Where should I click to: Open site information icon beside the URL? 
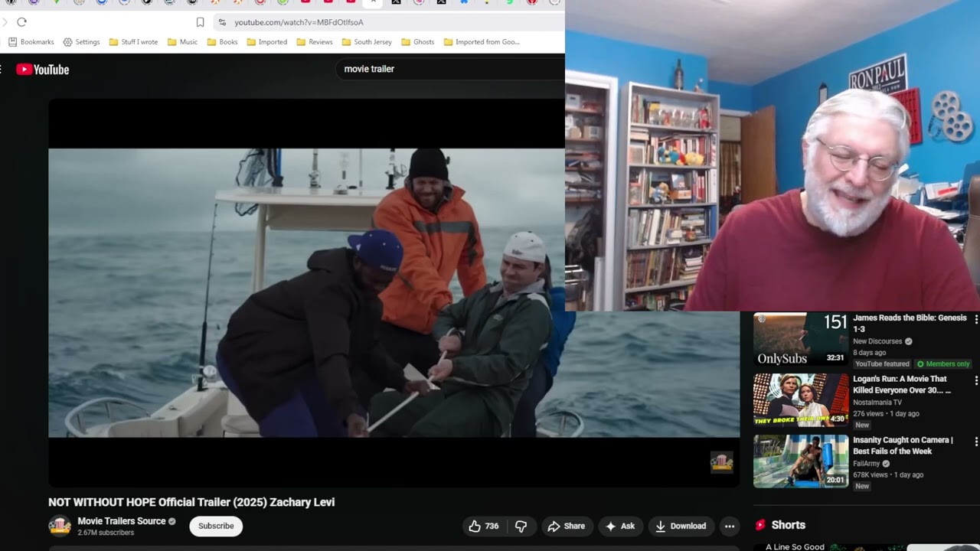click(222, 22)
